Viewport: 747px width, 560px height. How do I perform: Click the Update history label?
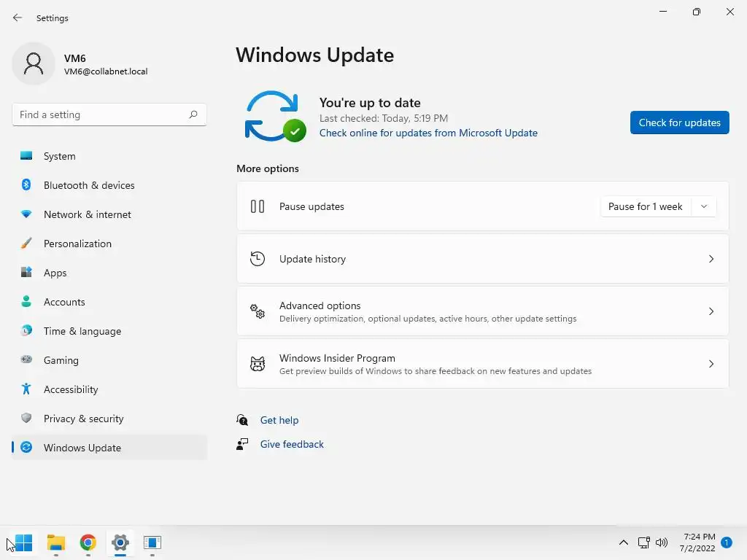(x=312, y=259)
